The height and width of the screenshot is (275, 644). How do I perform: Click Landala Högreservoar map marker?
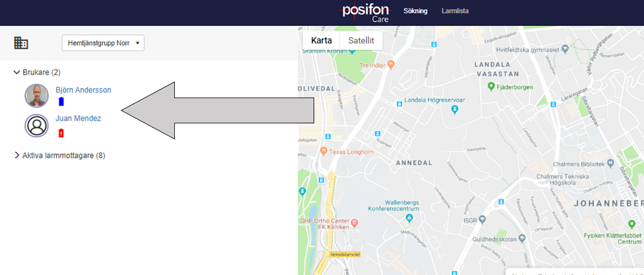(x=454, y=110)
